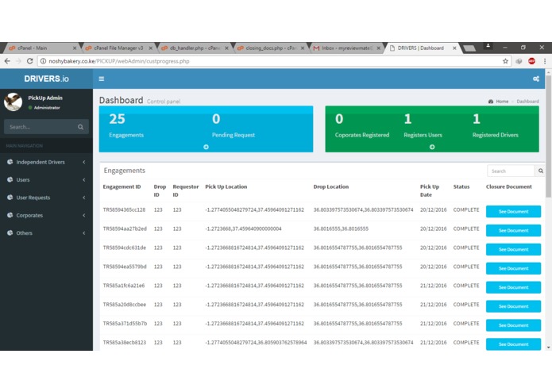Image resolution: width=552 pixels, height=392 pixels.
Task: Expand the User Requests chevron
Action: pyautogui.click(x=83, y=198)
